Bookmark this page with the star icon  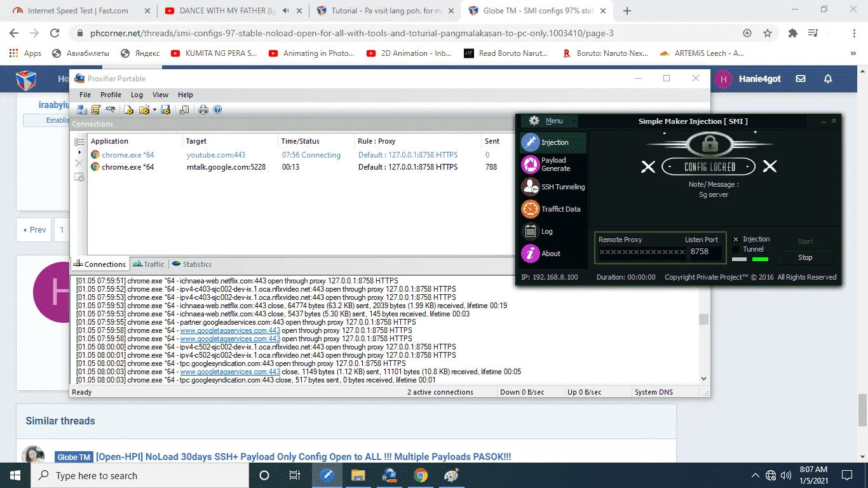click(768, 33)
